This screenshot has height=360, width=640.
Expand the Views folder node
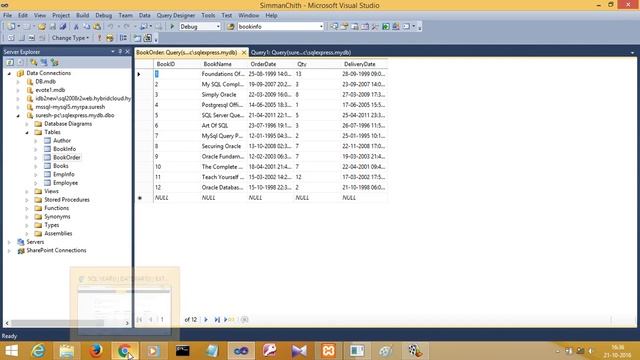coord(27,191)
